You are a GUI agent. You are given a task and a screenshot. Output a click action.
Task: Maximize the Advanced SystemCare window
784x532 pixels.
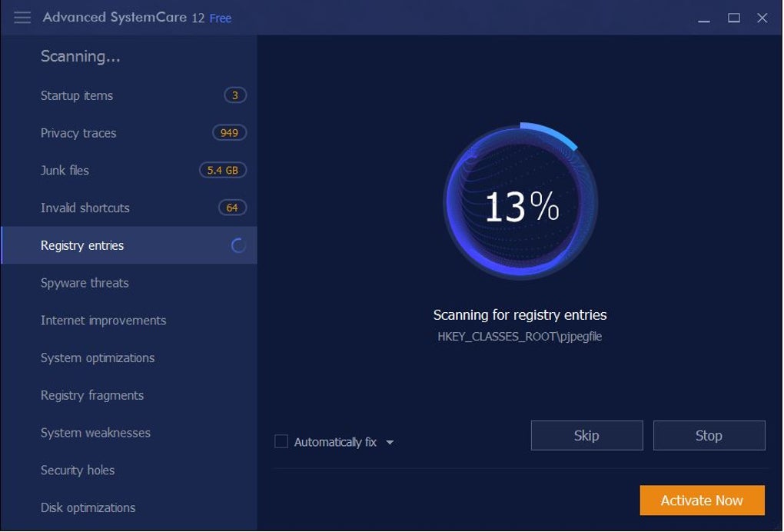coord(733,18)
